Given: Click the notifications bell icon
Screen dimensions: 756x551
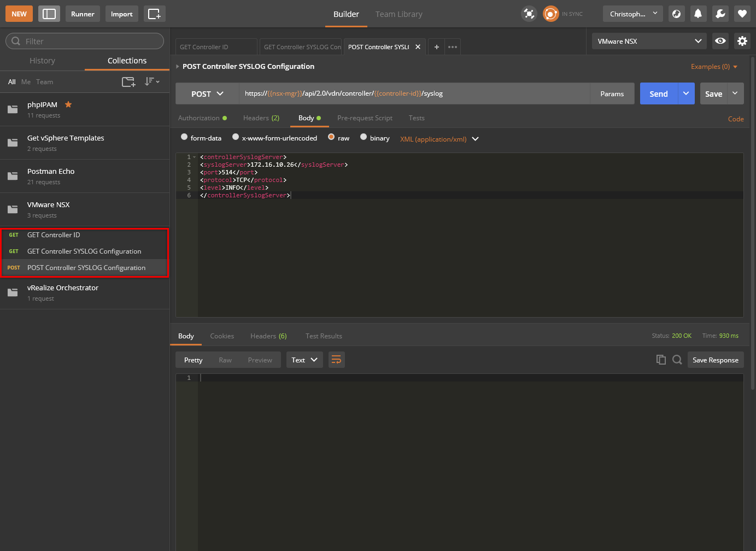Looking at the screenshot, I should coord(698,14).
